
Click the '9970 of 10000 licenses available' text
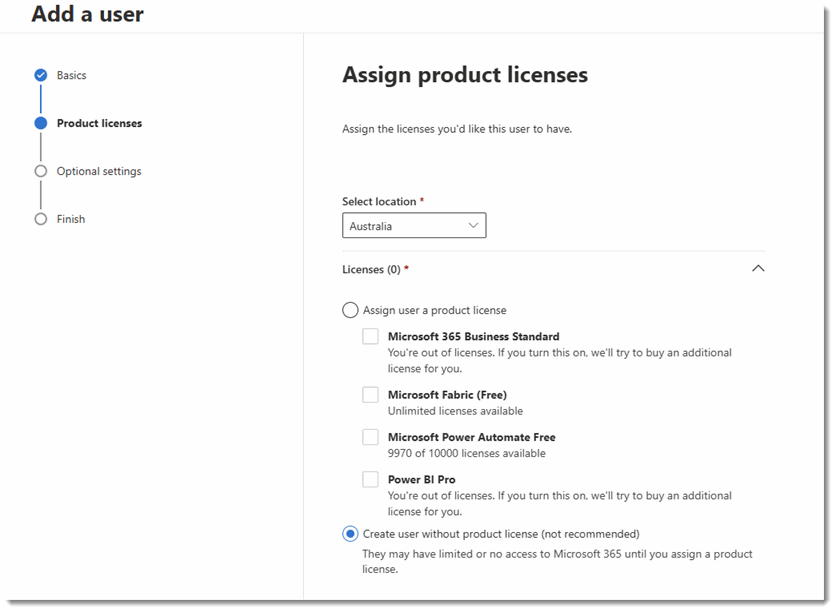pyautogui.click(x=467, y=453)
